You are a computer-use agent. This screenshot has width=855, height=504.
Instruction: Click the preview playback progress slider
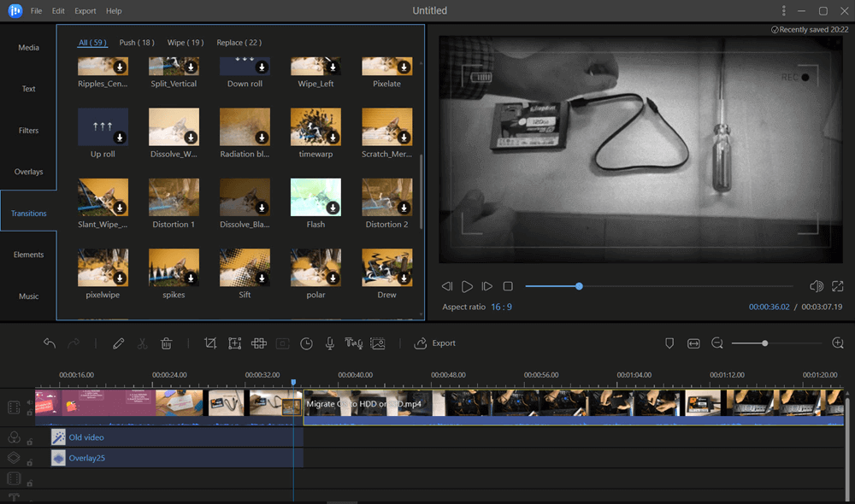click(x=658, y=286)
